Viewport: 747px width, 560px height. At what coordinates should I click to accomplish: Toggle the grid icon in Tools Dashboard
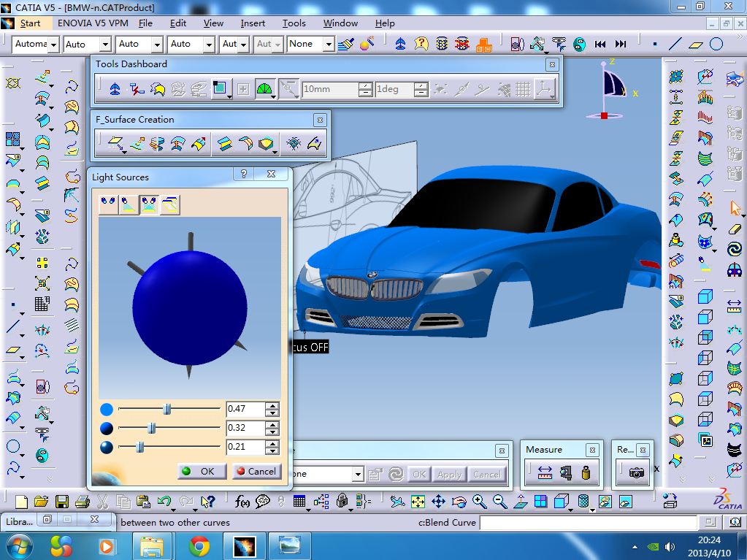pos(523,89)
